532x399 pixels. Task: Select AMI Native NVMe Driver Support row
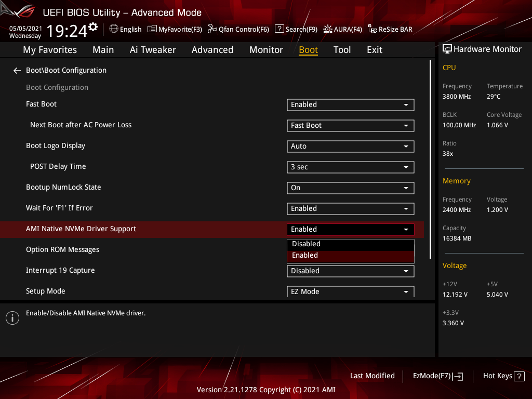pos(212,229)
